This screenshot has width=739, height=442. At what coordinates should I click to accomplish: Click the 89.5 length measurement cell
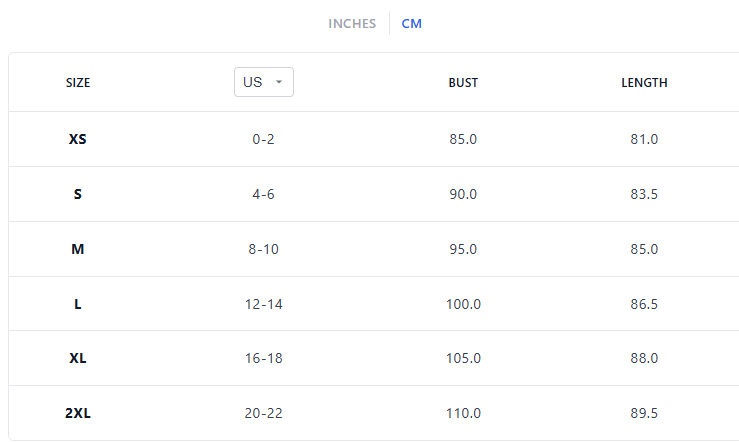coord(644,413)
